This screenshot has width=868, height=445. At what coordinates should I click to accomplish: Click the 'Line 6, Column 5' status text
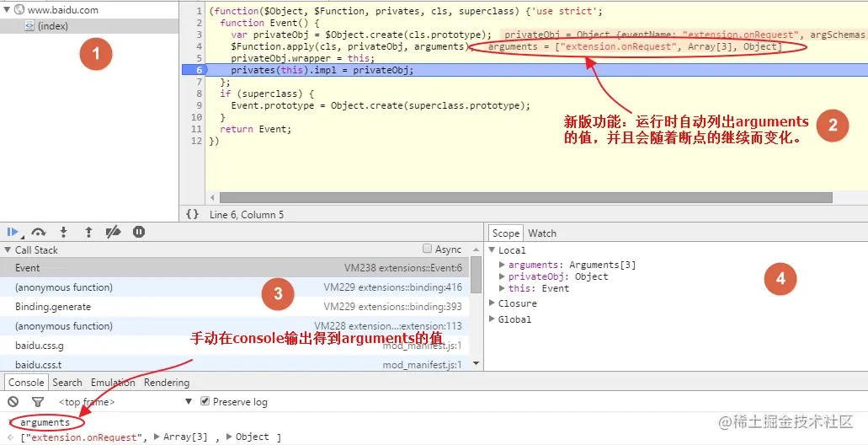(x=247, y=214)
